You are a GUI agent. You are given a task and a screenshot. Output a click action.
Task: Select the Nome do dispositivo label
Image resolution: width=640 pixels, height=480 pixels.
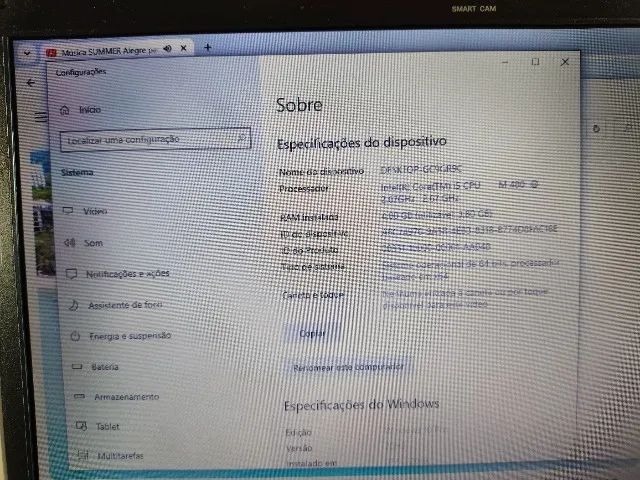point(321,171)
